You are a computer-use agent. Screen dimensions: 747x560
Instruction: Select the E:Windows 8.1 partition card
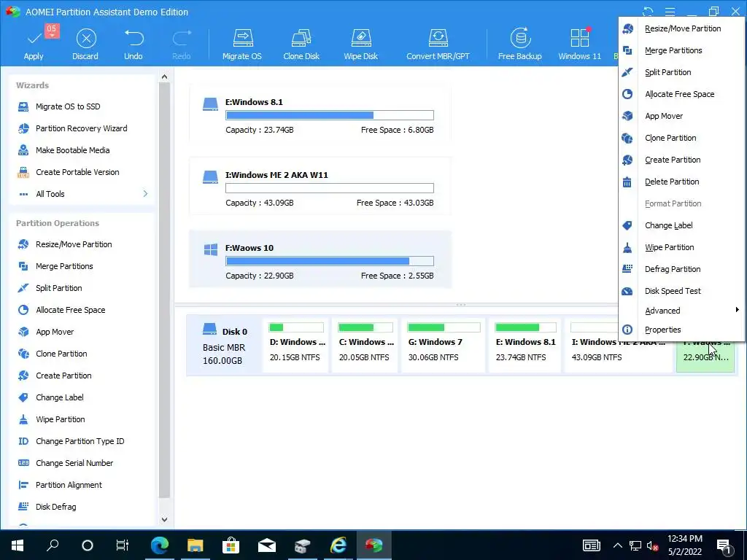click(x=320, y=114)
